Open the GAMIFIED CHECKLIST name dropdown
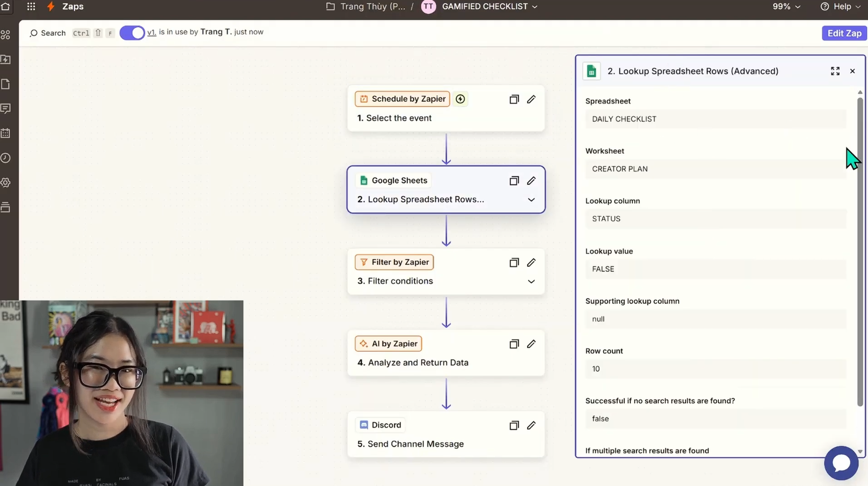The width and height of the screenshot is (868, 486). [x=489, y=6]
